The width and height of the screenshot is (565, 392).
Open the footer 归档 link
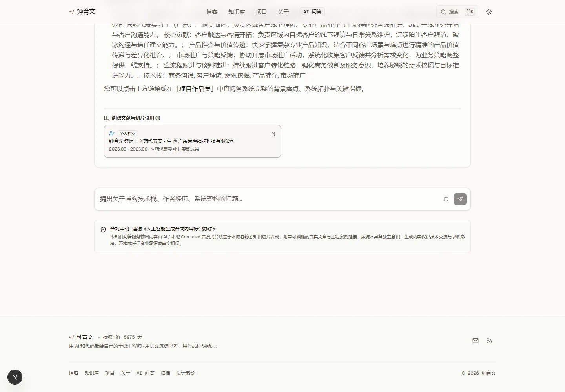pyautogui.click(x=166, y=373)
